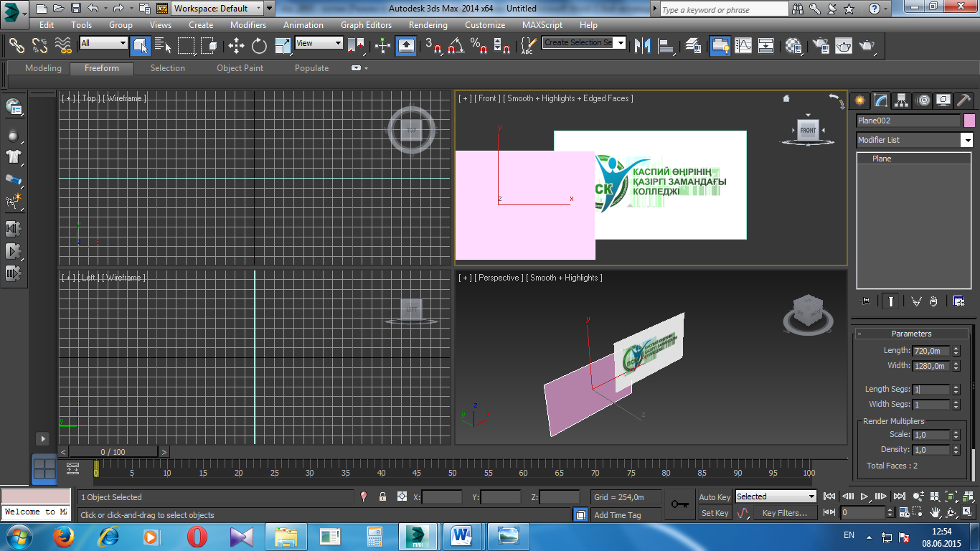Open the MAXScript menu
Screen dimensions: 980x551
542,24
